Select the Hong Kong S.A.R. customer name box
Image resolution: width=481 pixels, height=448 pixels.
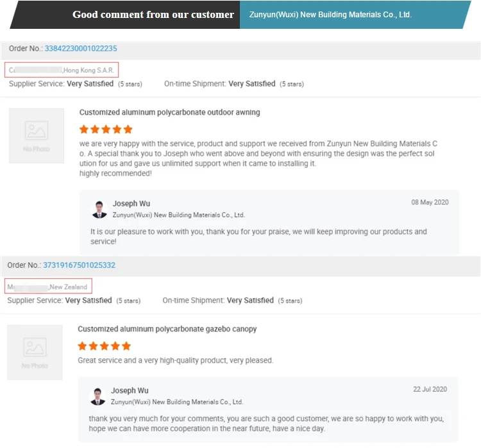[x=62, y=70]
